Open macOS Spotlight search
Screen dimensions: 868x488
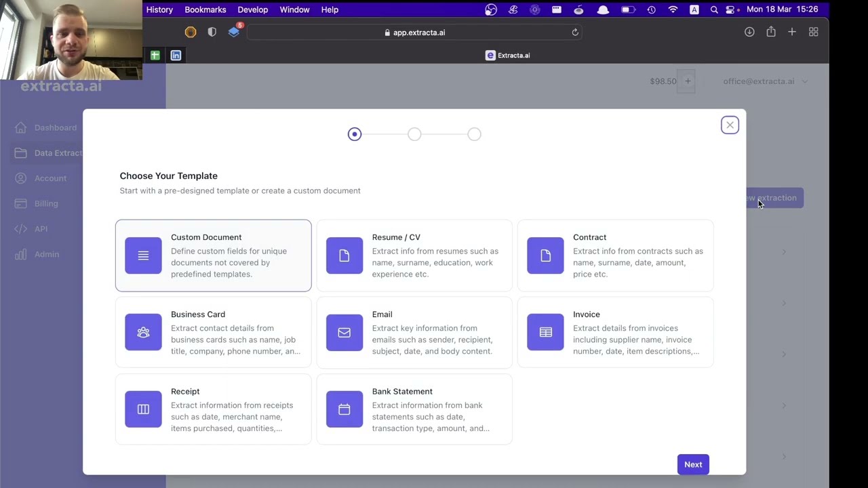coord(714,9)
